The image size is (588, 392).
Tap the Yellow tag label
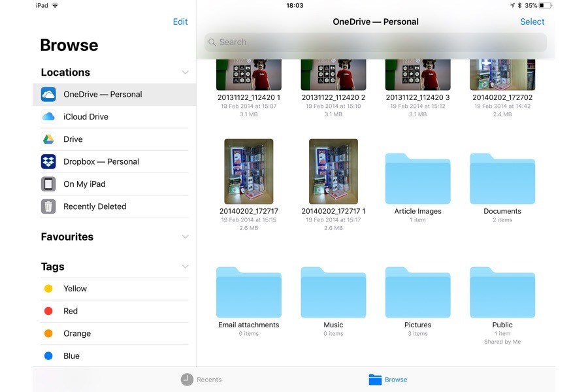75,289
